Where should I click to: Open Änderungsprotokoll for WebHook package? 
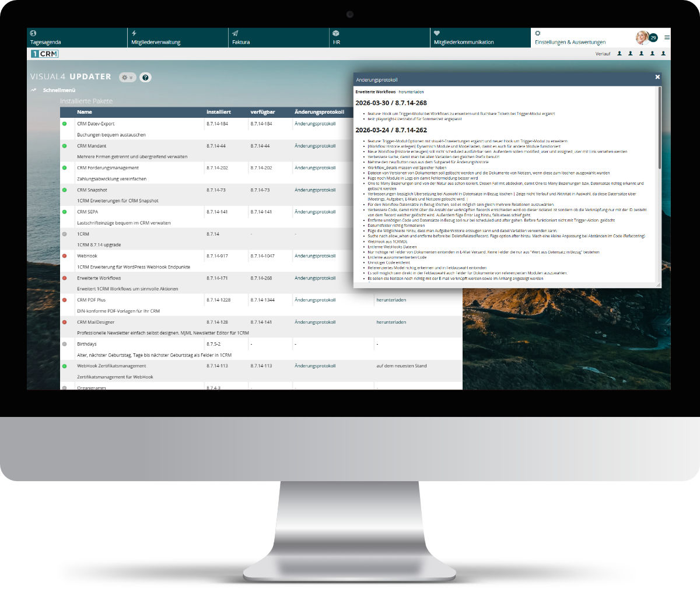coord(315,256)
